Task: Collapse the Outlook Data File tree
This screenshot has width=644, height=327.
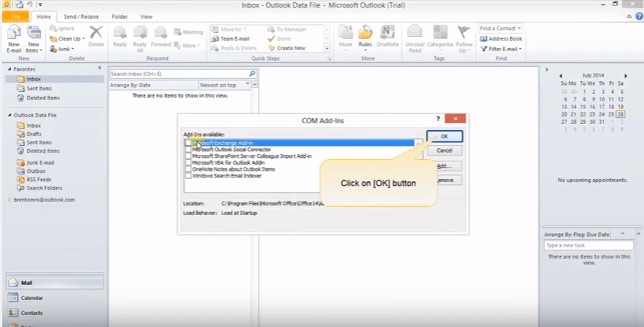Action: tap(10, 116)
